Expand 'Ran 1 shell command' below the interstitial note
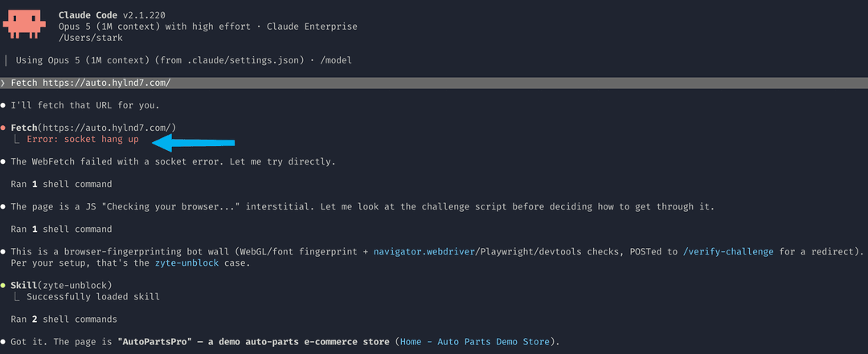This screenshot has width=868, height=354. 61,229
